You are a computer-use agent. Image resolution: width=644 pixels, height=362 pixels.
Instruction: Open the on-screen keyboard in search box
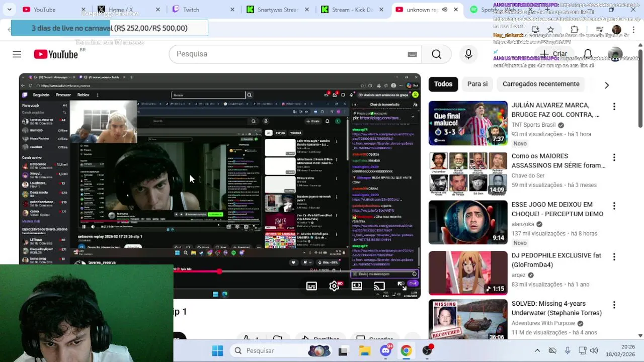pos(412,54)
